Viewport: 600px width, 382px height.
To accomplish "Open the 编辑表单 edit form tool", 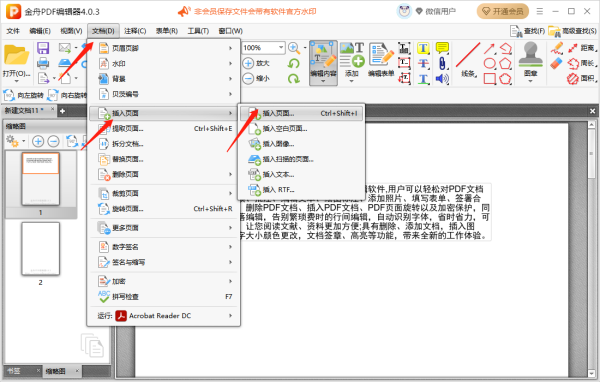I will click(381, 59).
